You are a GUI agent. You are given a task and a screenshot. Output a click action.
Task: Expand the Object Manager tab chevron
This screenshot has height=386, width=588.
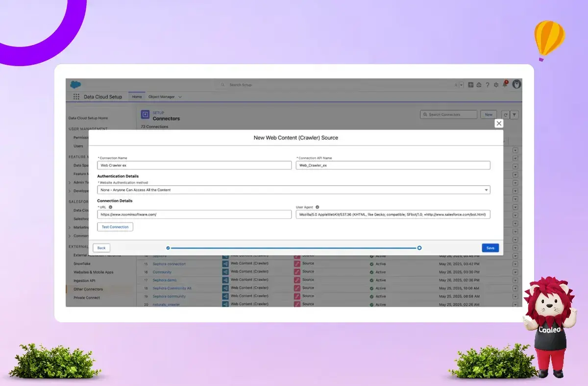(180, 97)
